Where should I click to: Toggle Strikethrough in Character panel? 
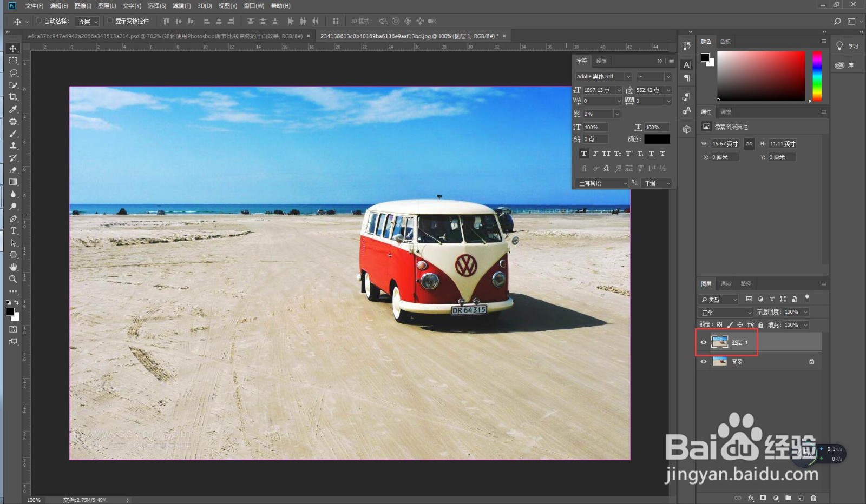662,154
